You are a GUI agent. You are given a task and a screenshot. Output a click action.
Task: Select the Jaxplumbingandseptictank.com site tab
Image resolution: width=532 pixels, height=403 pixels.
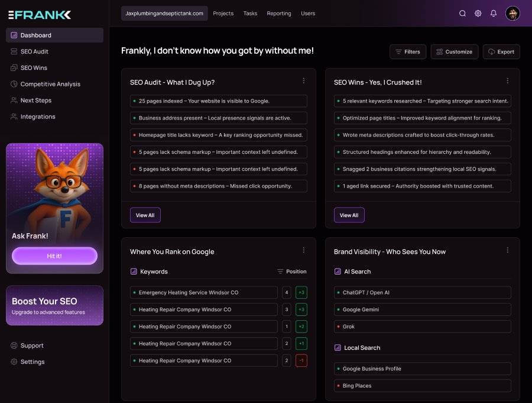coord(164,14)
